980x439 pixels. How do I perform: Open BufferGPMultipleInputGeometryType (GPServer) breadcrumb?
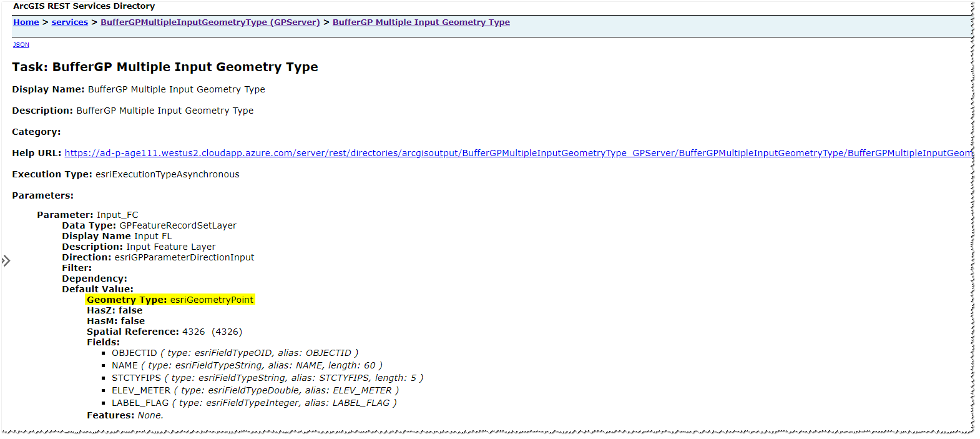click(210, 22)
